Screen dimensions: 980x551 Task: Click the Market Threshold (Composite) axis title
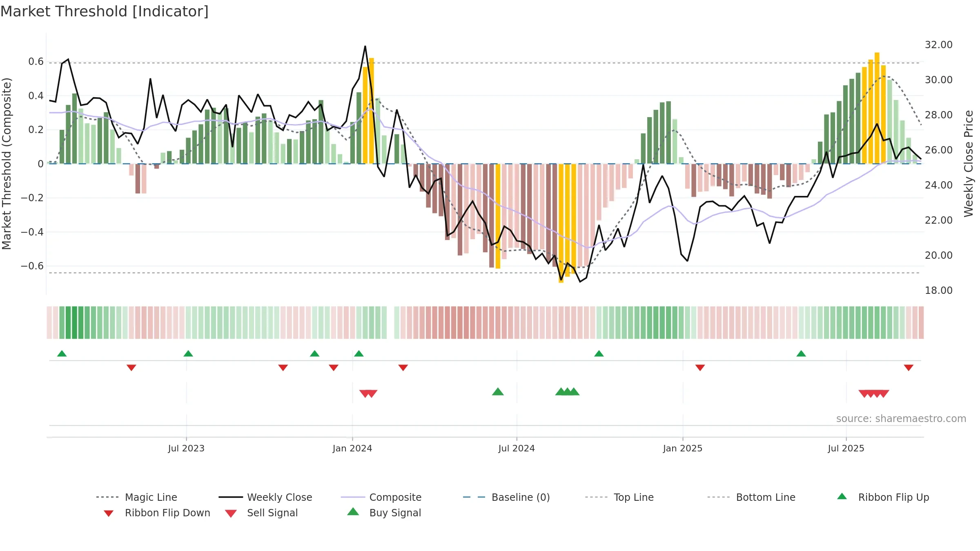tap(7, 163)
